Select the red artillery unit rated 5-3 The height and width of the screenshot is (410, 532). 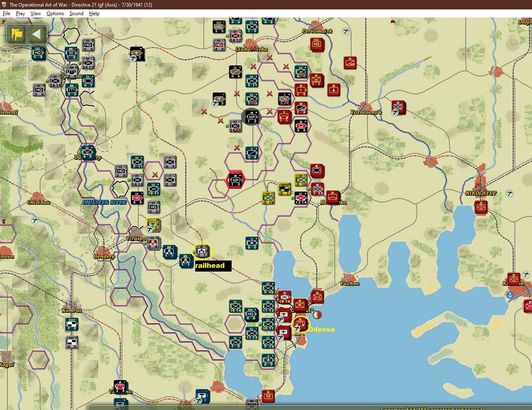301,90
